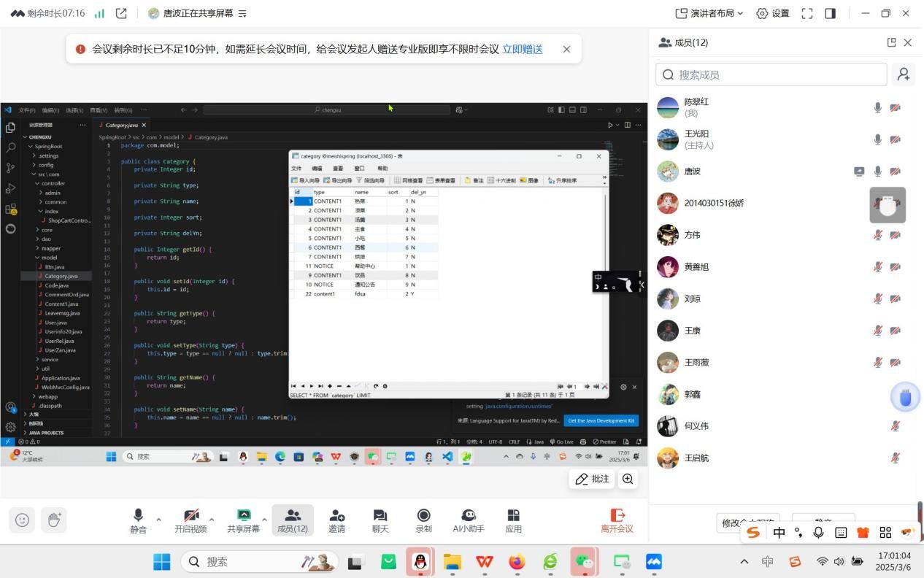The width and height of the screenshot is (924, 578).
Task: Open the emoji reactions icon
Action: 22,520
